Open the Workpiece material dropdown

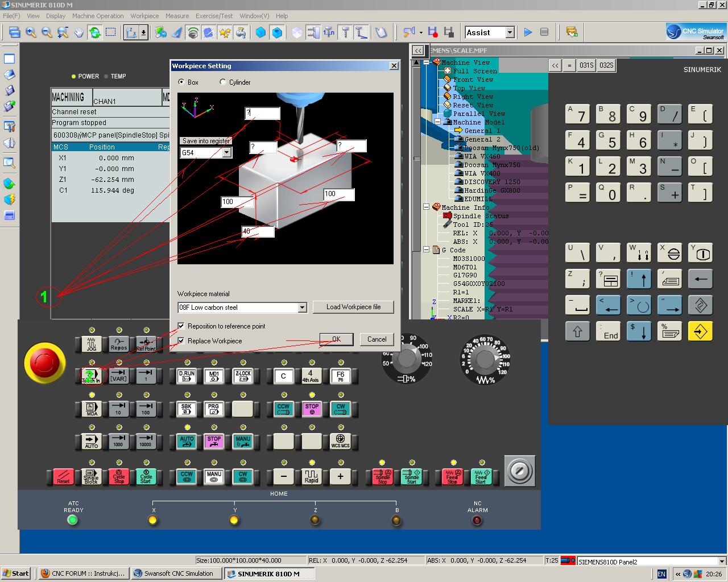(302, 307)
